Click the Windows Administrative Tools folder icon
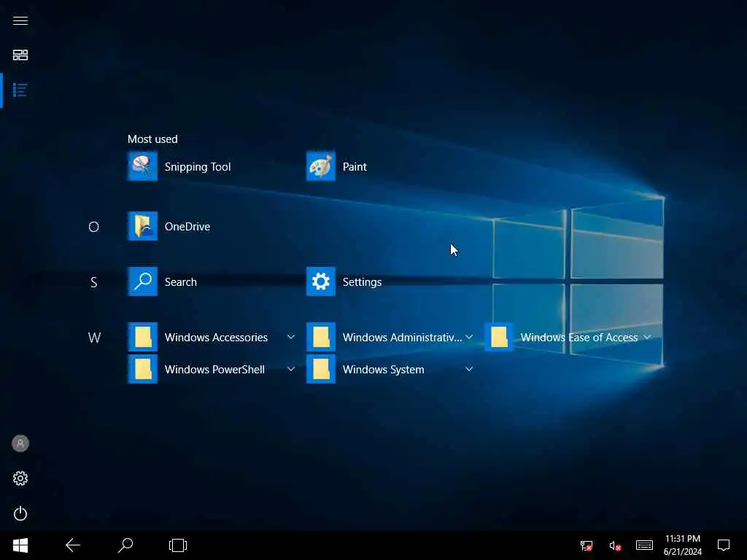747x560 pixels. [321, 337]
